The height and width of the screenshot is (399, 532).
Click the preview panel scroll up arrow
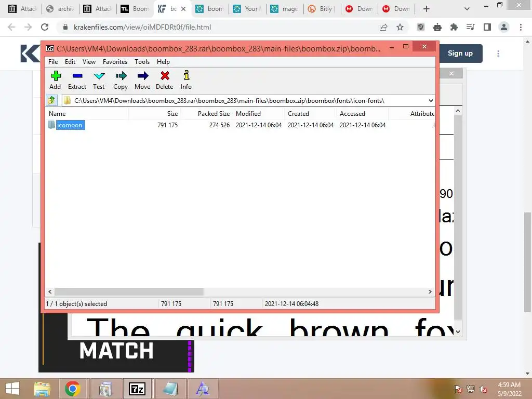458,111
